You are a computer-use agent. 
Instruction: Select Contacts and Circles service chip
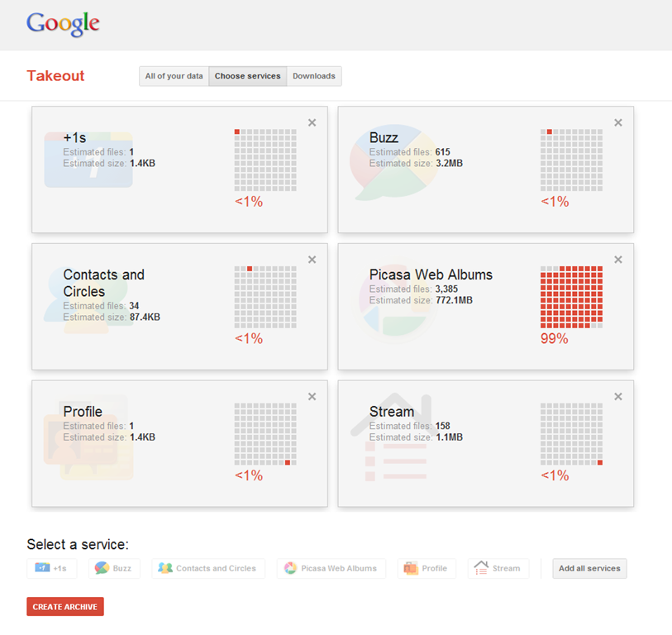click(207, 569)
